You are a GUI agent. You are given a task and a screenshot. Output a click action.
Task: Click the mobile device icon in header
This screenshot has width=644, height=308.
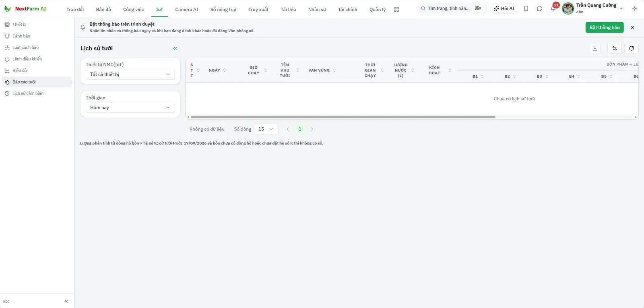[526, 8]
